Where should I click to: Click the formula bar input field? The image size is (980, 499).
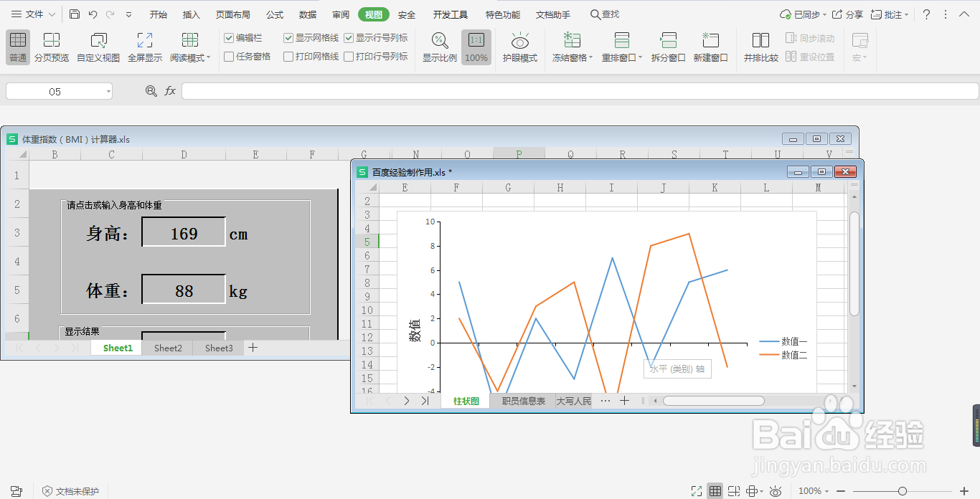point(580,91)
